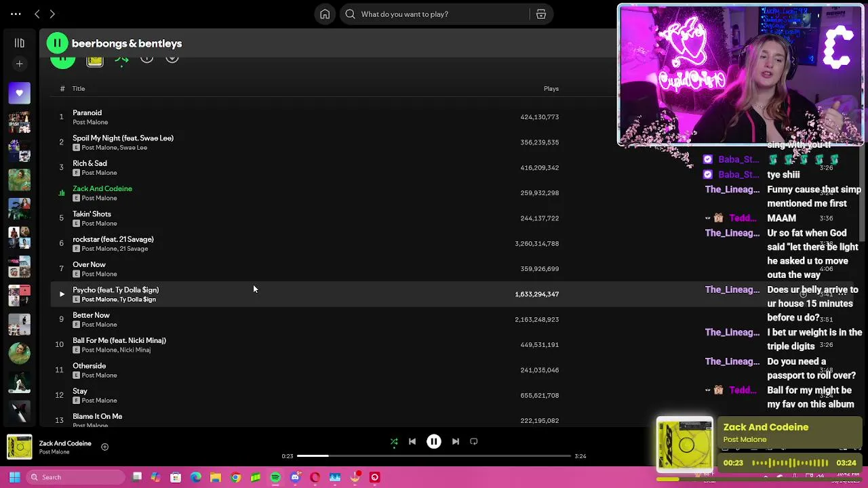Seek using the song progress bar
868x488 pixels.
(434, 456)
